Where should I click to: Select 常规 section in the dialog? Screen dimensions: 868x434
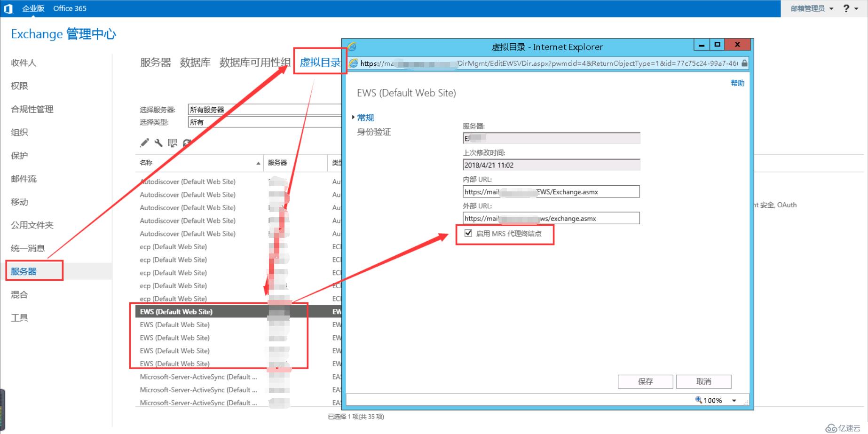(365, 118)
